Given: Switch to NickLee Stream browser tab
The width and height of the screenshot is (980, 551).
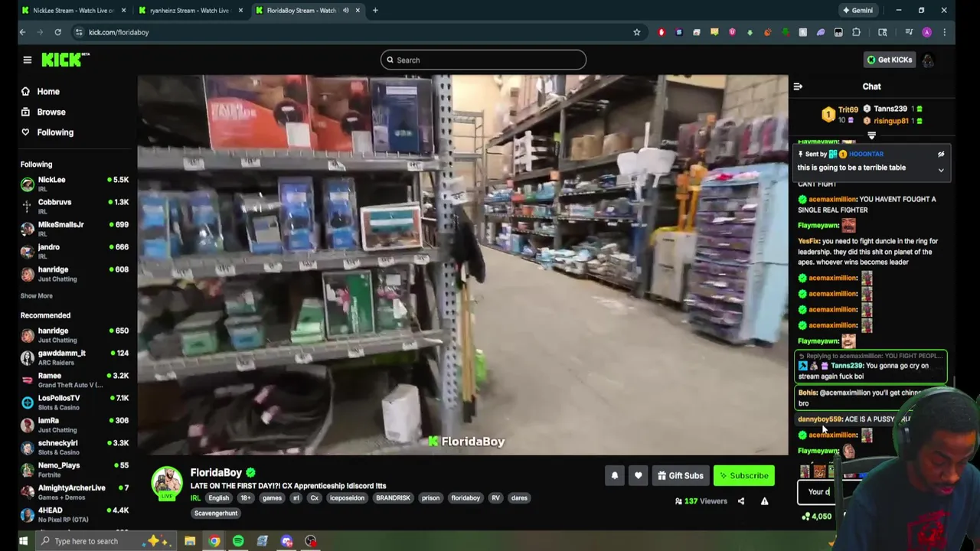Looking at the screenshot, I should click(x=73, y=10).
